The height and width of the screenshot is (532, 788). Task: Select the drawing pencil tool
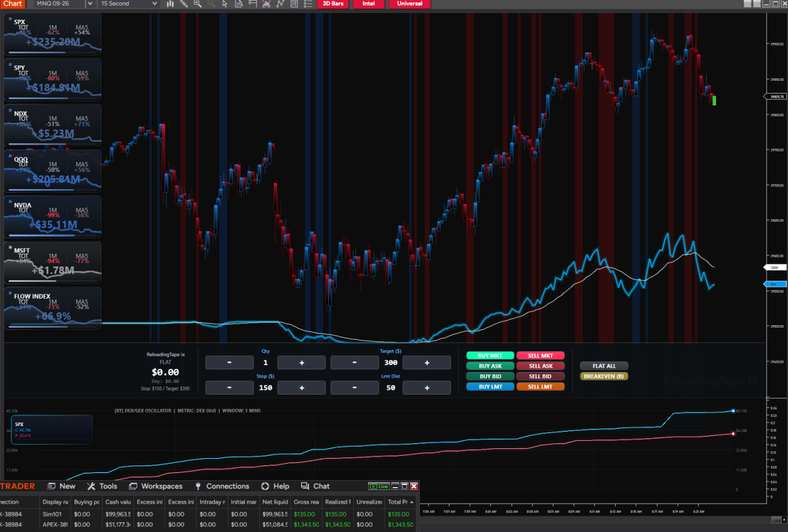pos(184,4)
